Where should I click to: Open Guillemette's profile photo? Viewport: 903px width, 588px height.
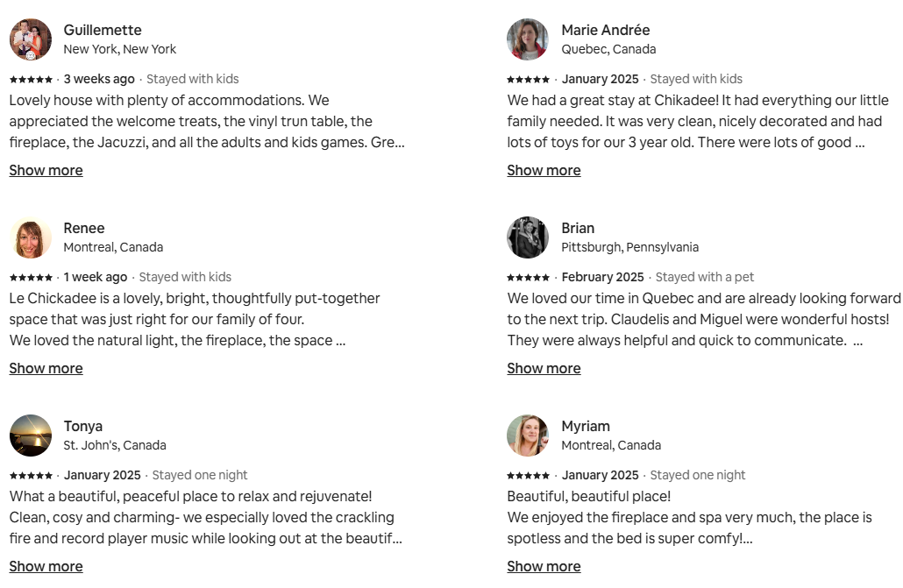click(31, 39)
